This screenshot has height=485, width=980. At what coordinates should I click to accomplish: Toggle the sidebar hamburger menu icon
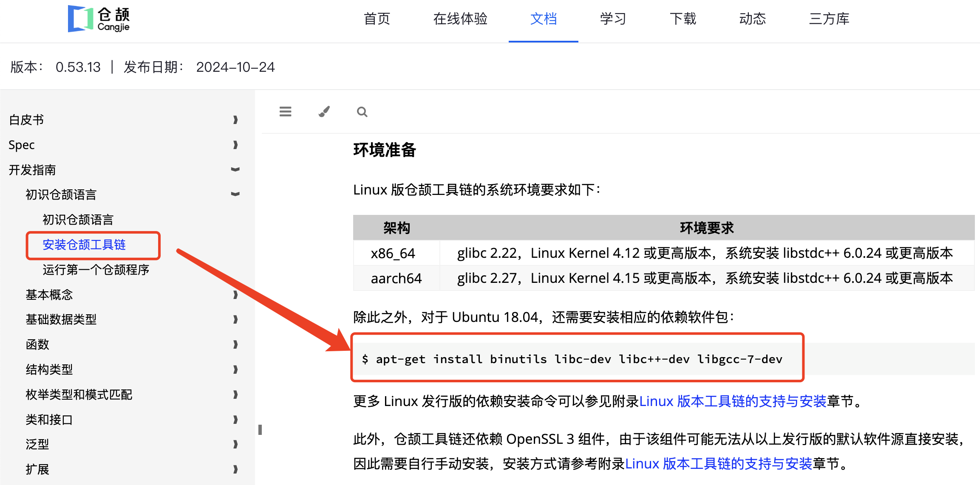click(x=286, y=112)
